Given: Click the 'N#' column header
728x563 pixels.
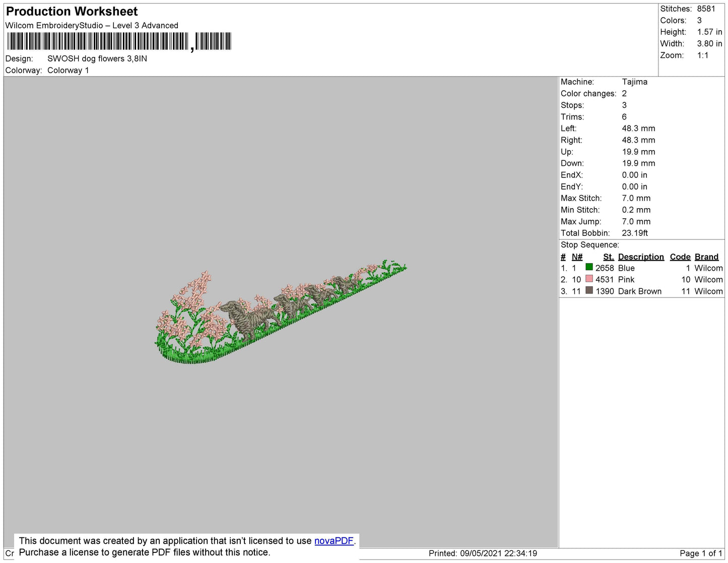Looking at the screenshot, I should [577, 257].
